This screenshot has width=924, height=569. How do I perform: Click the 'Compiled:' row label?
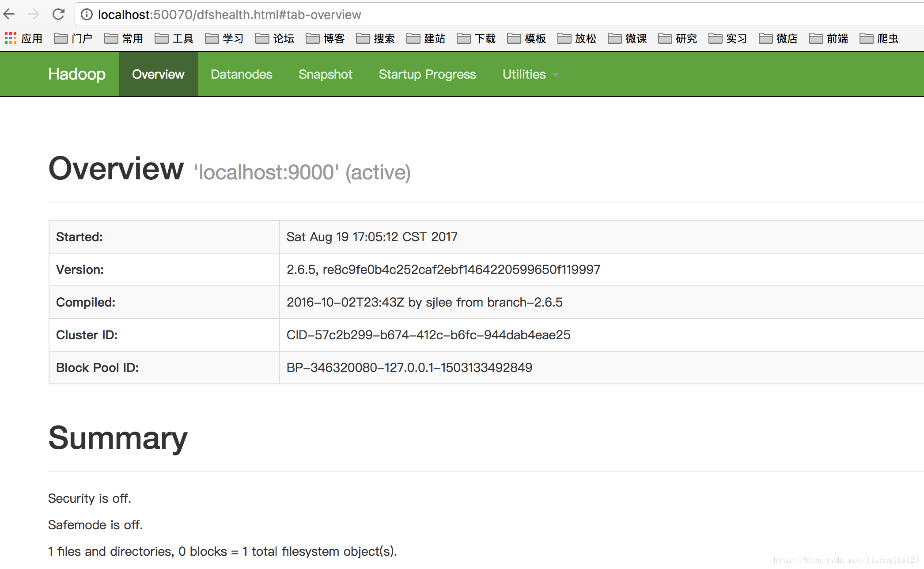point(86,302)
